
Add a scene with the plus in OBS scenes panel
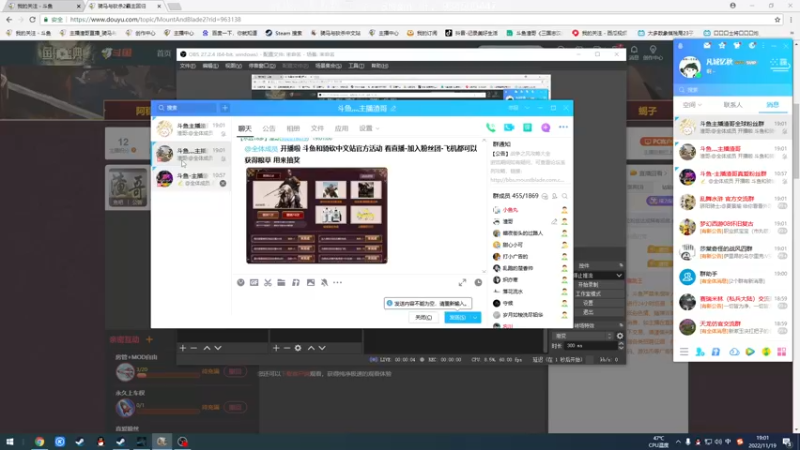(183, 348)
